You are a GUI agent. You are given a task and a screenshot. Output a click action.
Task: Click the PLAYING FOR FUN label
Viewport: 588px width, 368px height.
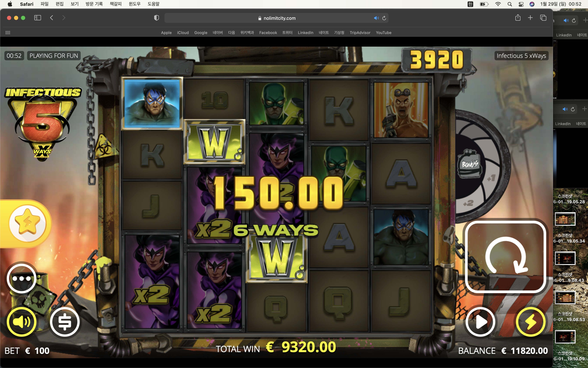click(x=54, y=56)
